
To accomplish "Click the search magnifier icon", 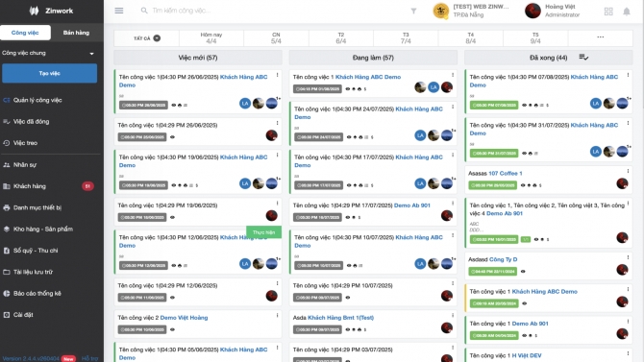I will pyautogui.click(x=144, y=11).
